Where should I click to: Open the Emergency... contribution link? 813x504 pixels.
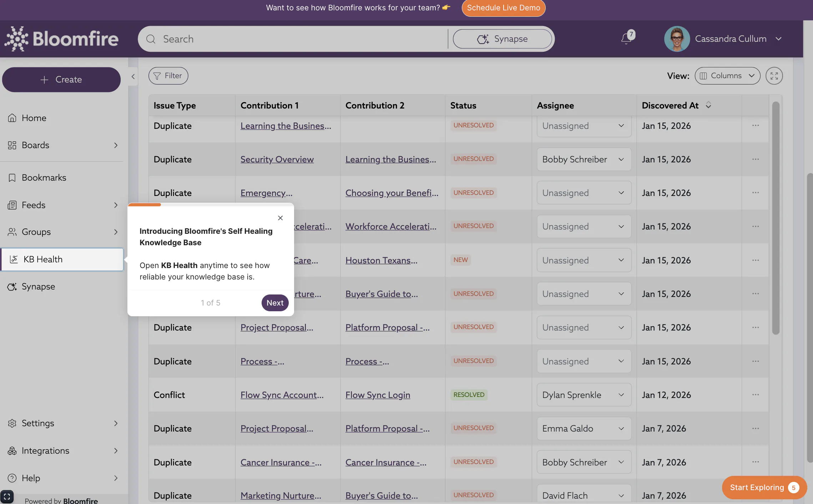tap(266, 193)
